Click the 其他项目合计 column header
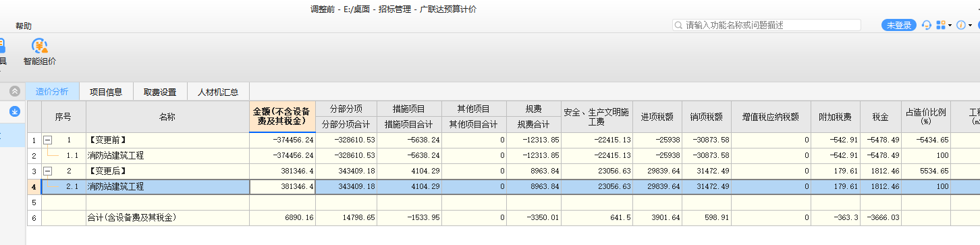Screen dimensions: 980x245 click(473, 124)
